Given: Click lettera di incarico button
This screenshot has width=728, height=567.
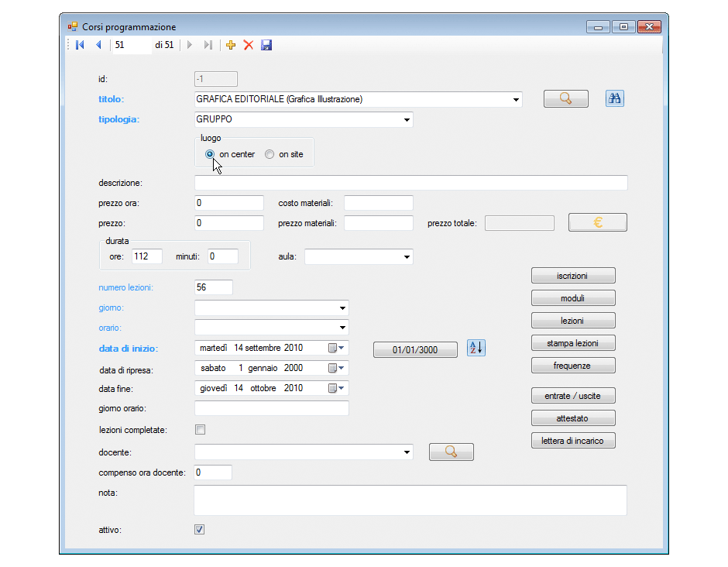Looking at the screenshot, I should 573,441.
